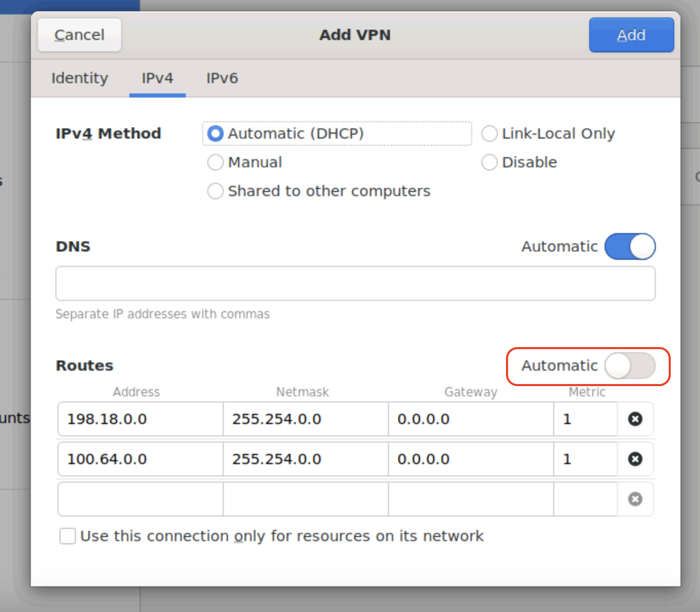
Task: Focus the DNS servers input field
Action: click(x=356, y=283)
